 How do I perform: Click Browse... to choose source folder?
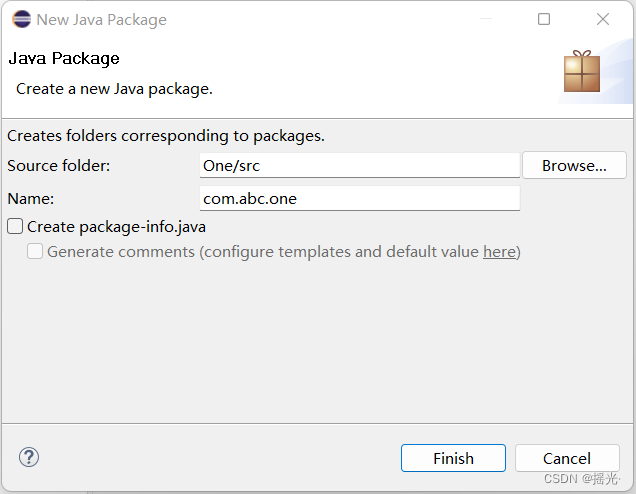click(x=574, y=166)
